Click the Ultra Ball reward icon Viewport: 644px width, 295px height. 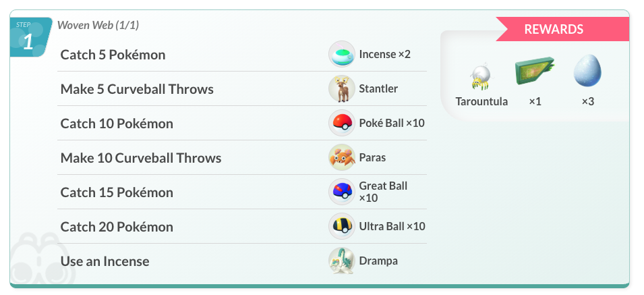342,226
